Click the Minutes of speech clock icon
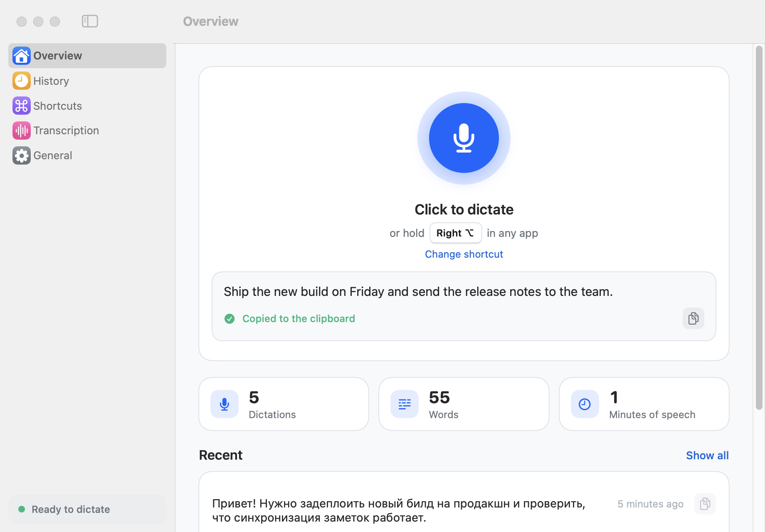 pyautogui.click(x=585, y=404)
